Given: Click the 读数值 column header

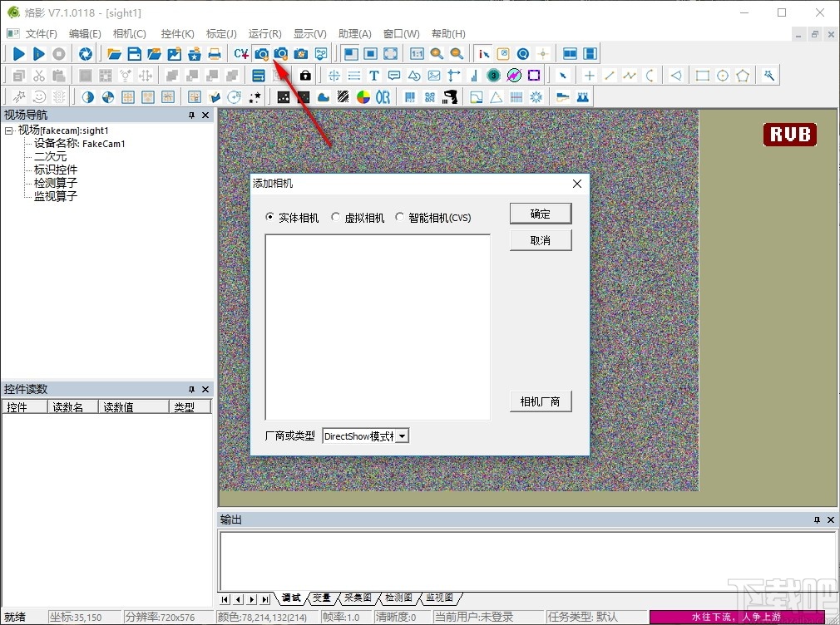Looking at the screenshot, I should click(x=133, y=407).
